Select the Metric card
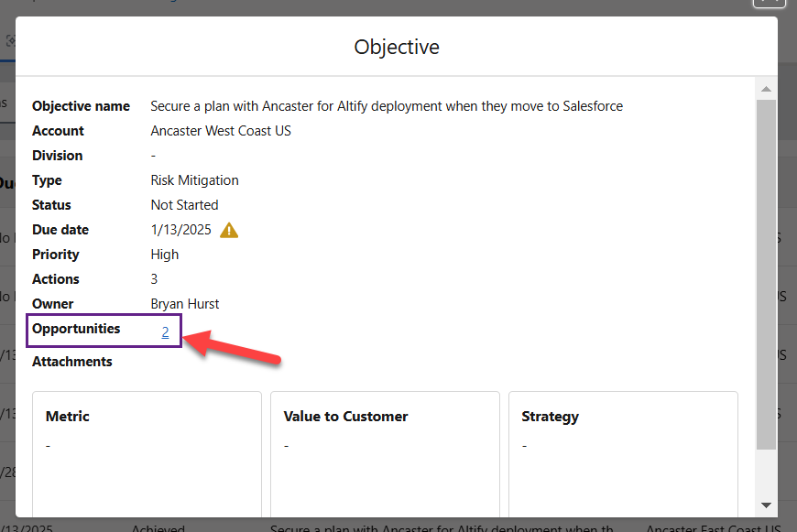The image size is (797, 532). pyautogui.click(x=147, y=454)
